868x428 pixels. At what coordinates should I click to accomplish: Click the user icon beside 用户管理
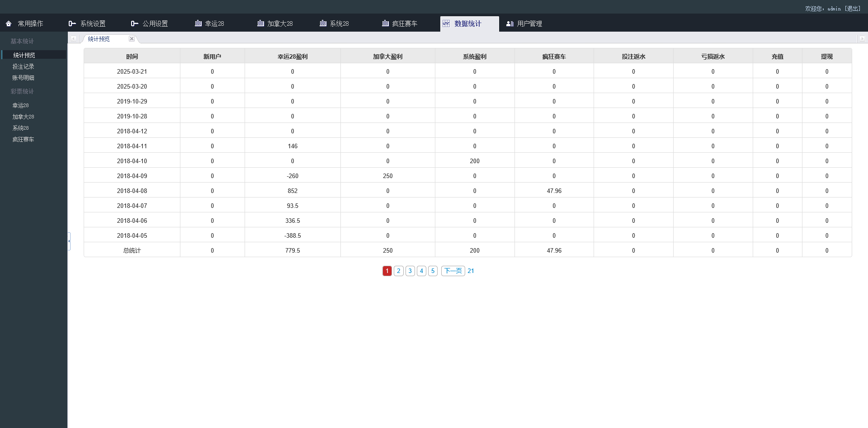(x=510, y=23)
